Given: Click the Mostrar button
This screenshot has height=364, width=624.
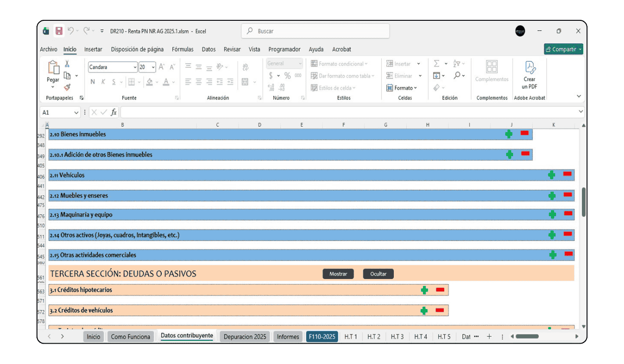Looking at the screenshot, I should coord(338,274).
